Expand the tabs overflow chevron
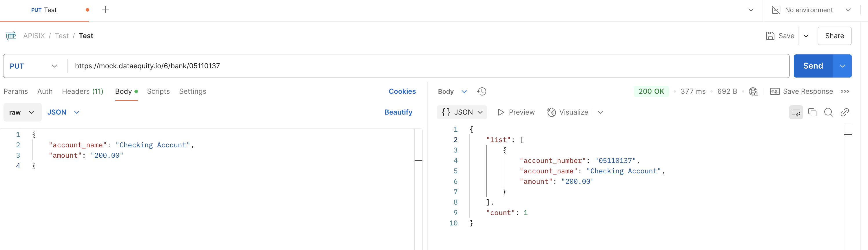This screenshot has height=250, width=868. [751, 10]
